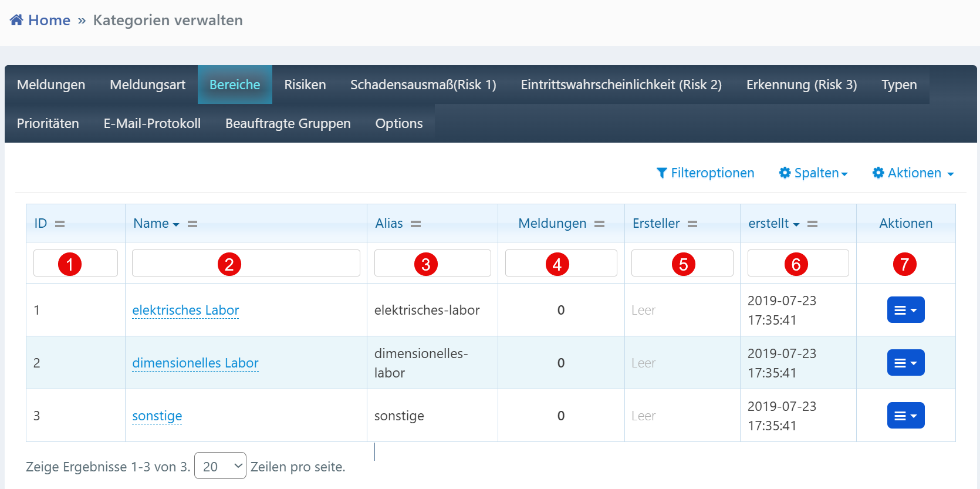
Task: Switch to the Risiken tab
Action: (x=305, y=85)
